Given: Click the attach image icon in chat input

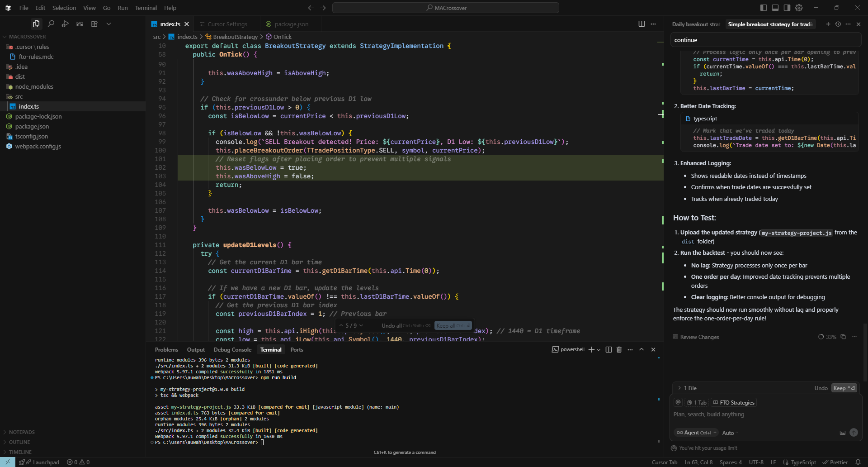Looking at the screenshot, I should pos(843,433).
